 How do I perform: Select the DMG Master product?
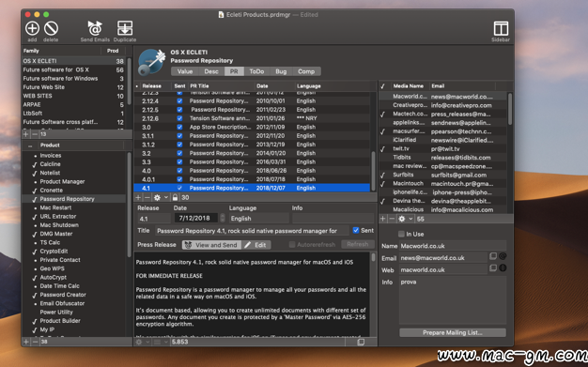pos(74,234)
